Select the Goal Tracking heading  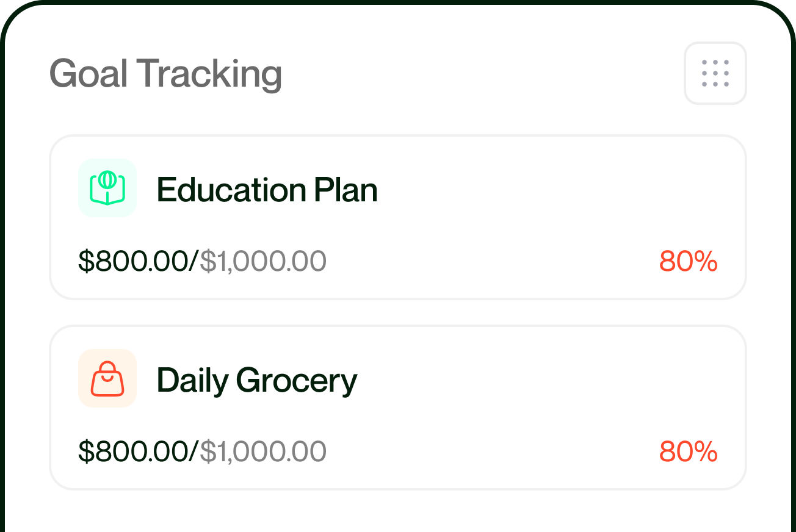pos(165,74)
